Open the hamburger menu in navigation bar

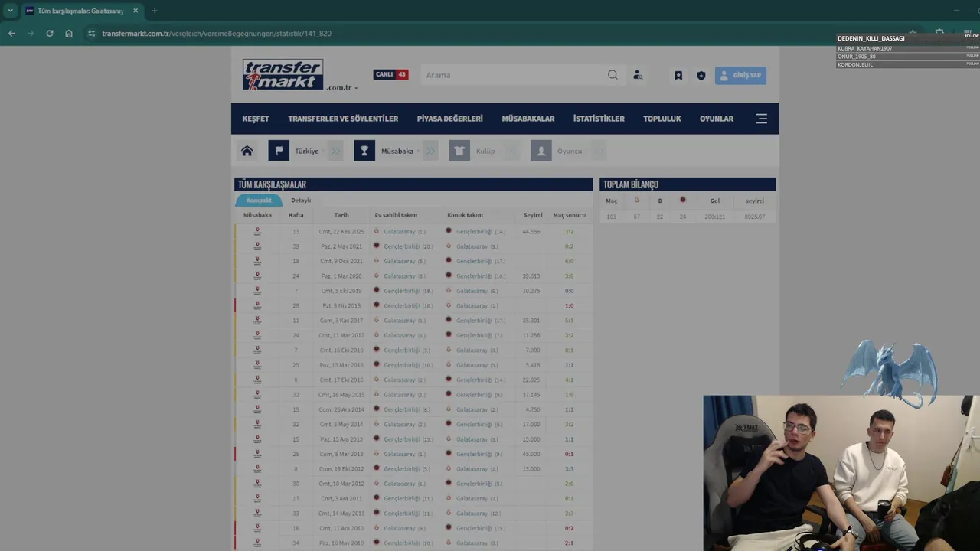762,119
